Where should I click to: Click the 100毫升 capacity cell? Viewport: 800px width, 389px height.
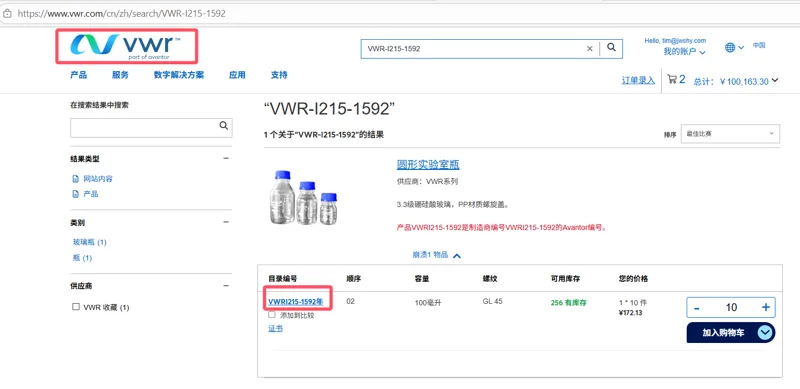428,303
